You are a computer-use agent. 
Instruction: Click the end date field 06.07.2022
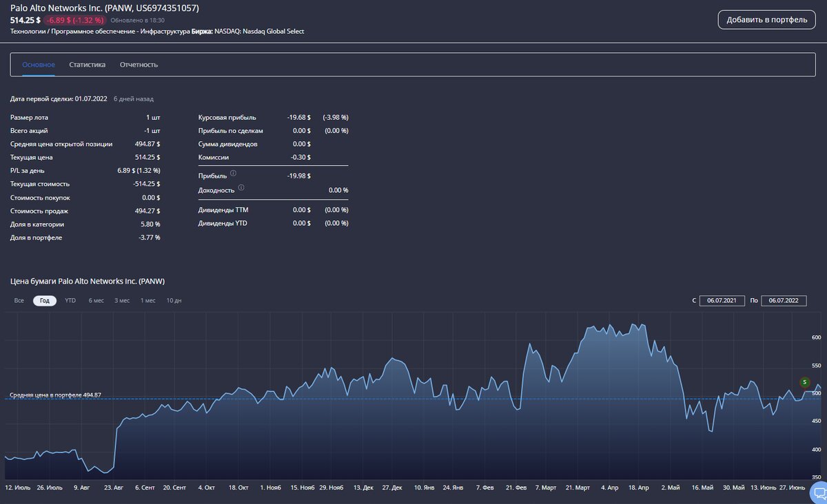[x=784, y=301]
